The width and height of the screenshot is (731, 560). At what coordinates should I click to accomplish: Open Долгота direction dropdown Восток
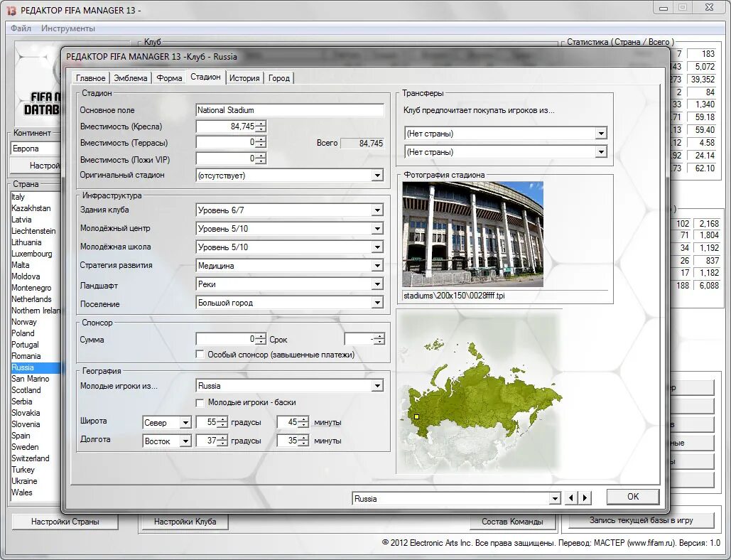tap(185, 441)
